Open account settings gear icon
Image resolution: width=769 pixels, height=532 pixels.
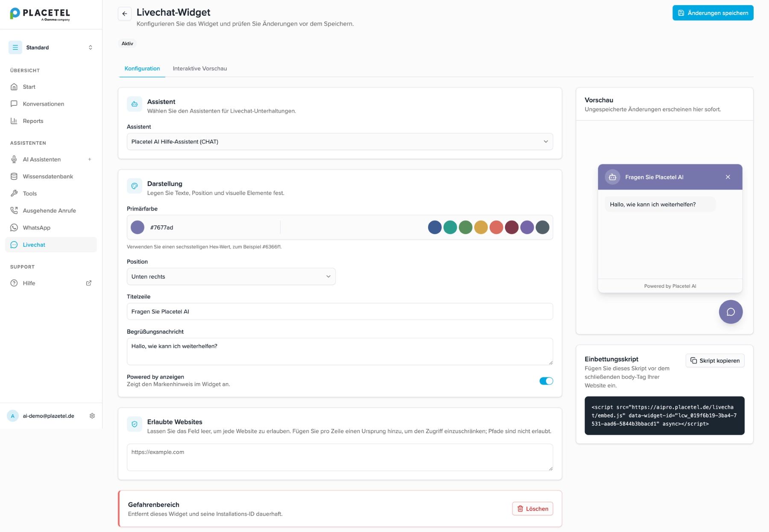click(x=92, y=416)
